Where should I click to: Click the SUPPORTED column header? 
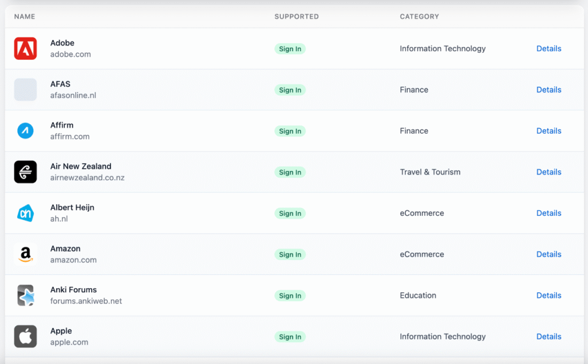tap(296, 17)
